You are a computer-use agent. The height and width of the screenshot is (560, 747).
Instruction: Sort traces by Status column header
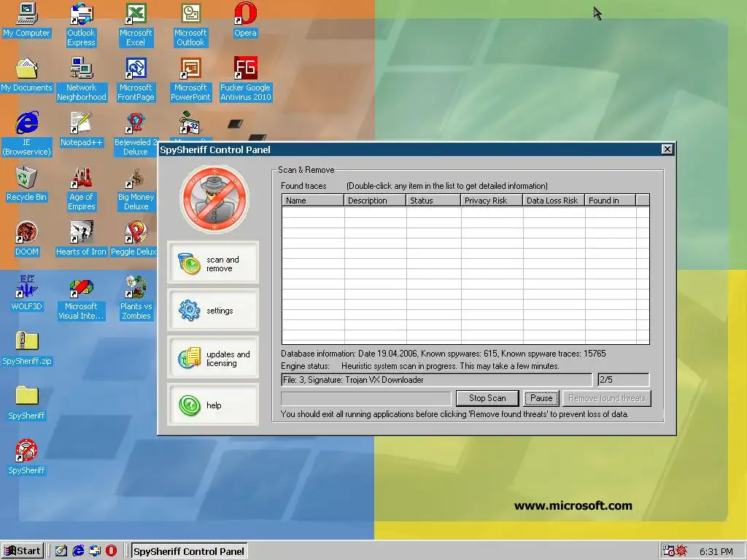pos(433,201)
